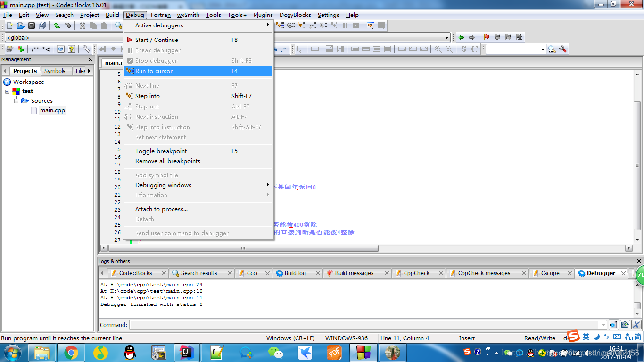Open the wxSmith menu
Image resolution: width=644 pixels, height=362 pixels.
click(x=188, y=15)
